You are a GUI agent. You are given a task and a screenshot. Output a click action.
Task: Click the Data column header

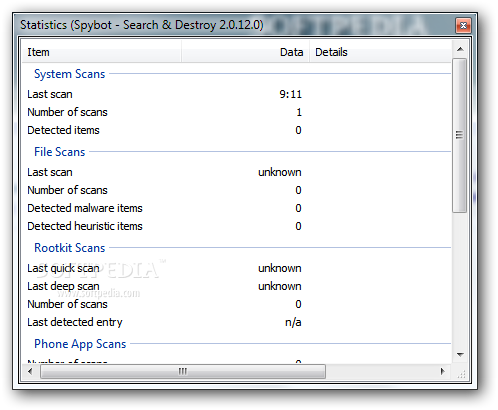click(246, 52)
